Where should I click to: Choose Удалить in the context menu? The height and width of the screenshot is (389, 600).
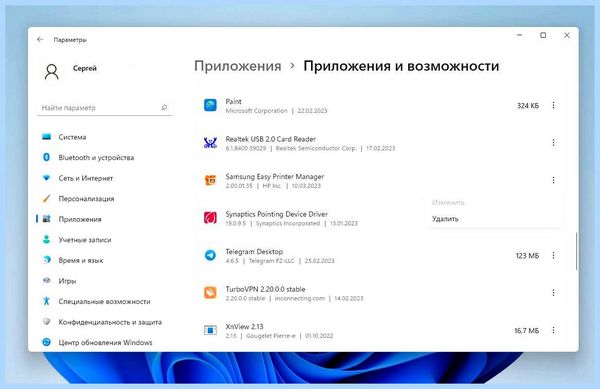(x=445, y=219)
